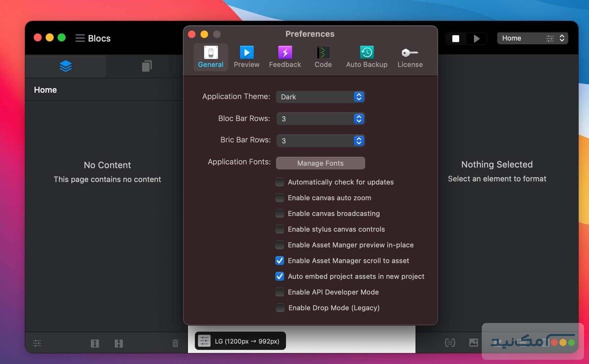The height and width of the screenshot is (364, 589).
Task: Switch to the pages panel icon
Action: coord(146,66)
